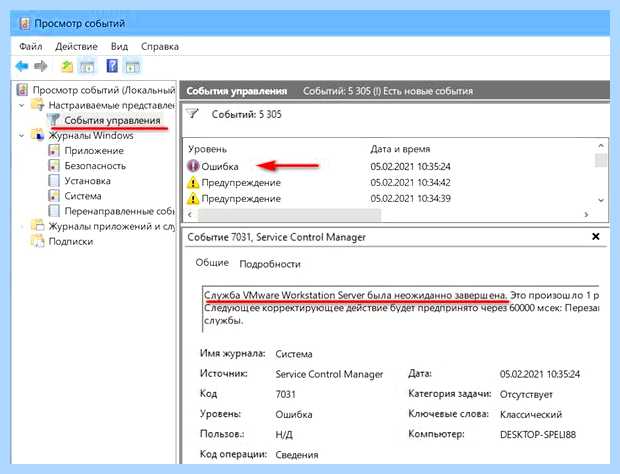Select События управления in the tree
This screenshot has width=620, height=474.
112,120
